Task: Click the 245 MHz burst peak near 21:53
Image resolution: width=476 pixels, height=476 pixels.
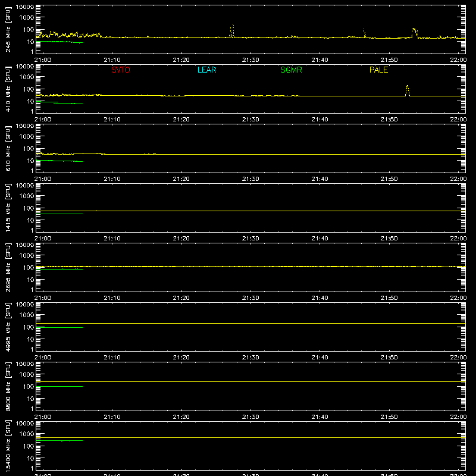Action: pyautogui.click(x=414, y=33)
